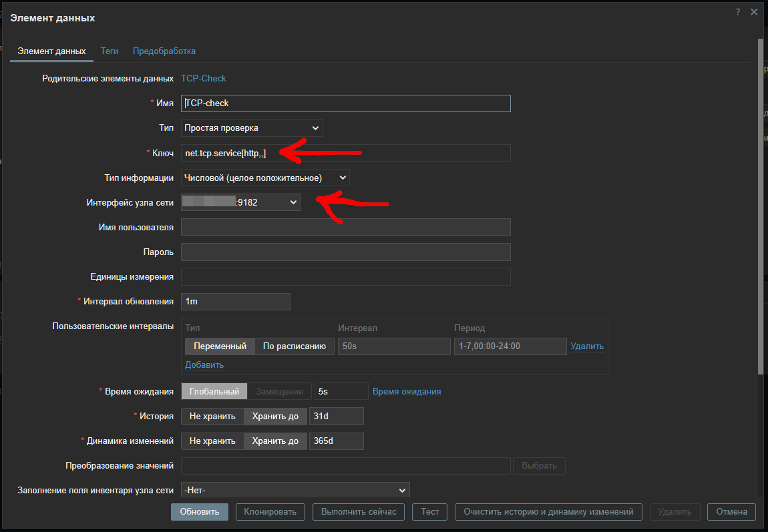The height and width of the screenshot is (532, 768).
Task: Click the Тест button
Action: (x=430, y=511)
